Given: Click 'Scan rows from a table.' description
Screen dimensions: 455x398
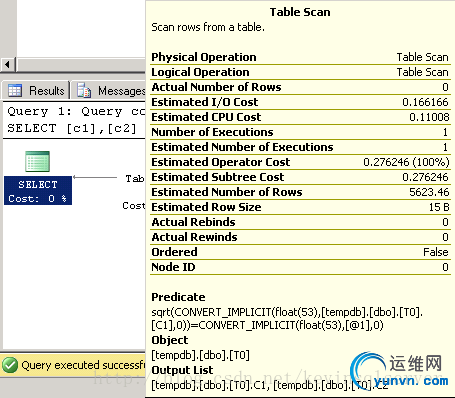Looking at the screenshot, I should [x=208, y=27].
